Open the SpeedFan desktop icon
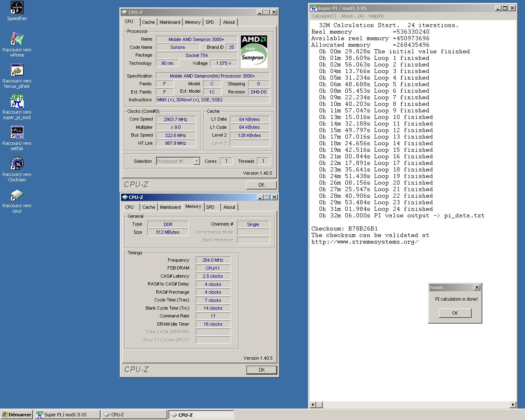The width and height of the screenshot is (525, 420). coord(17,8)
